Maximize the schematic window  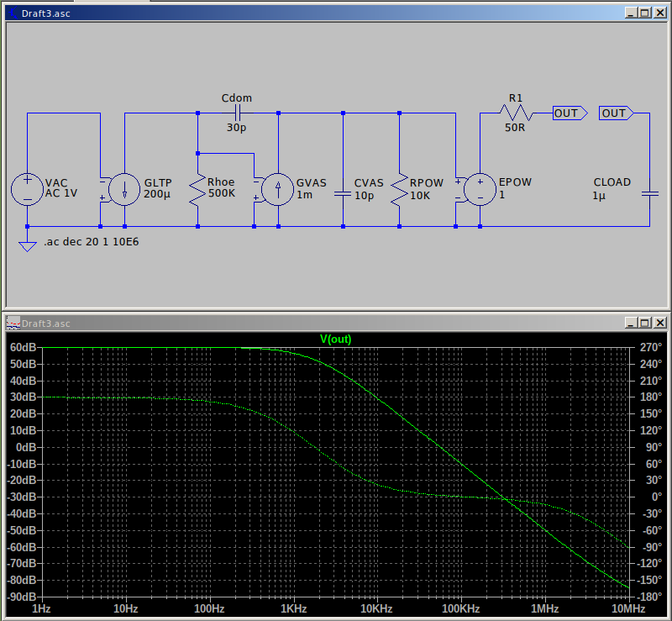pyautogui.click(x=644, y=13)
